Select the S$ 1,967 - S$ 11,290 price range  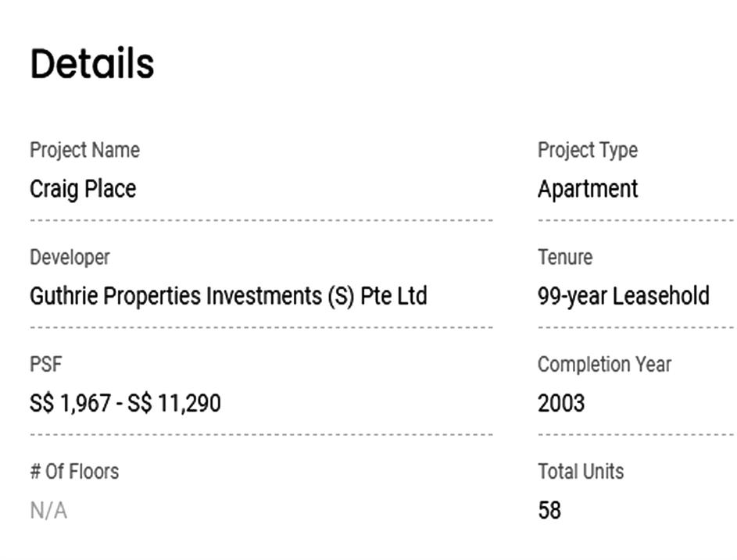pyautogui.click(x=125, y=403)
